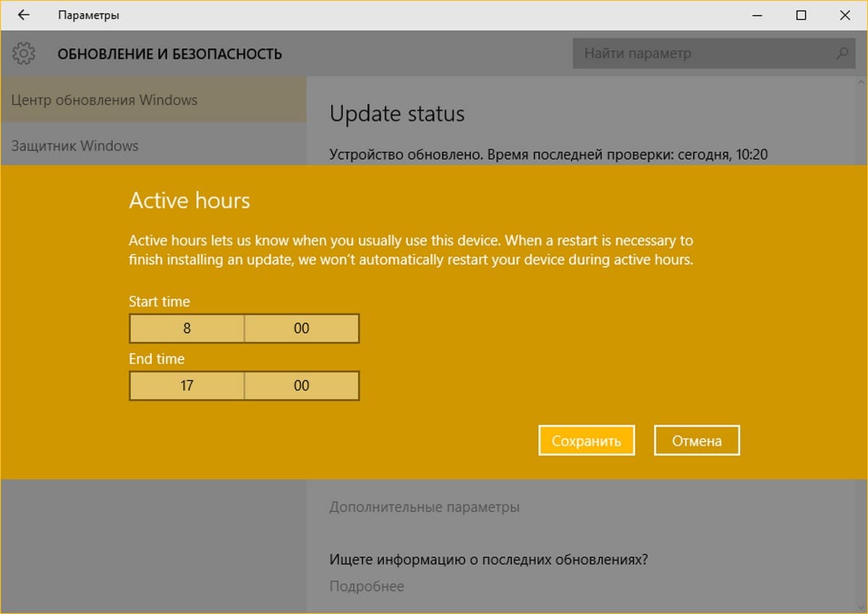Save active hours with 'Сохранить' button
This screenshot has height=614, width=868.
(x=587, y=440)
